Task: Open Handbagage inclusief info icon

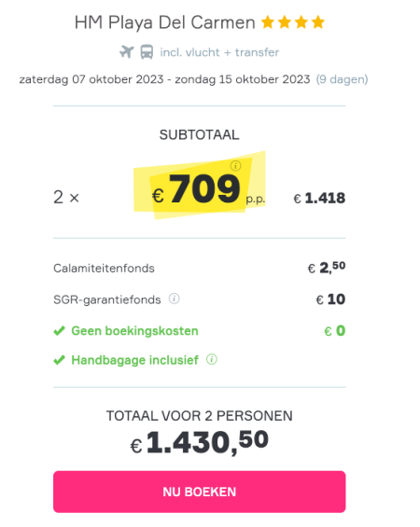Action: 212,359
